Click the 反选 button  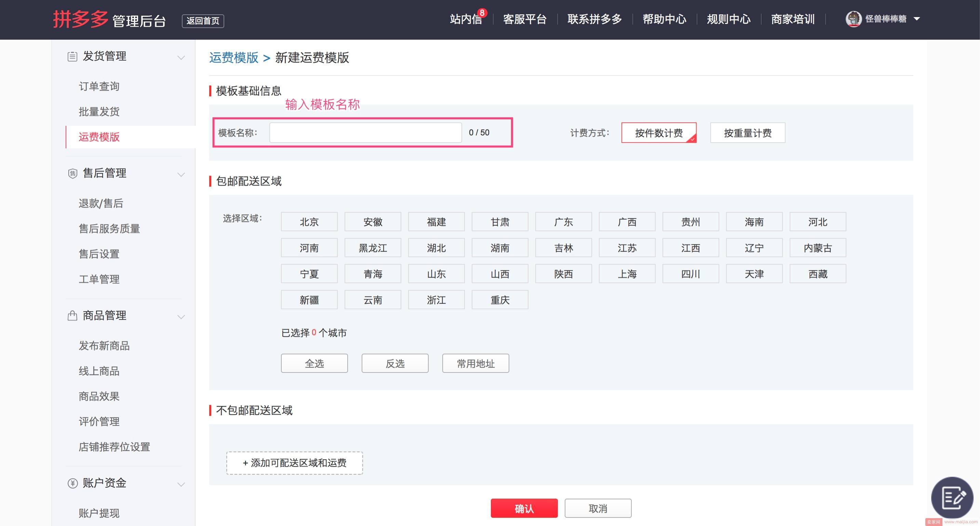395,363
